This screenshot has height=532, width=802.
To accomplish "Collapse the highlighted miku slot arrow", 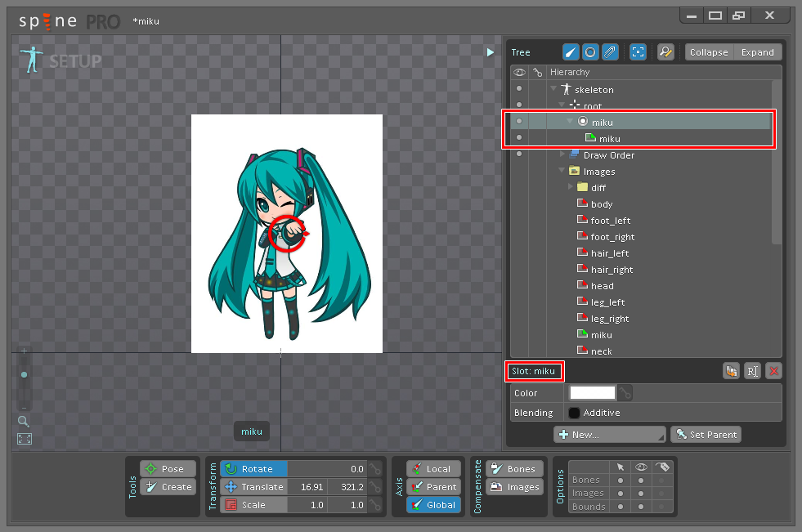I will click(570, 121).
